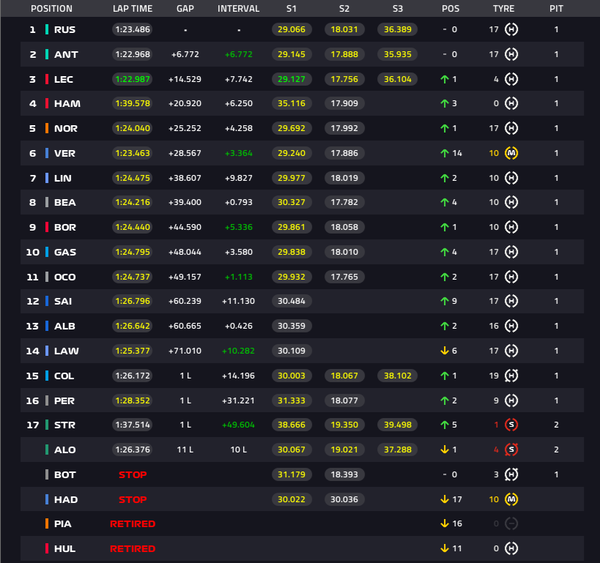600x563 pixels.
Task: Click green interval +6.772
Action: [238, 54]
